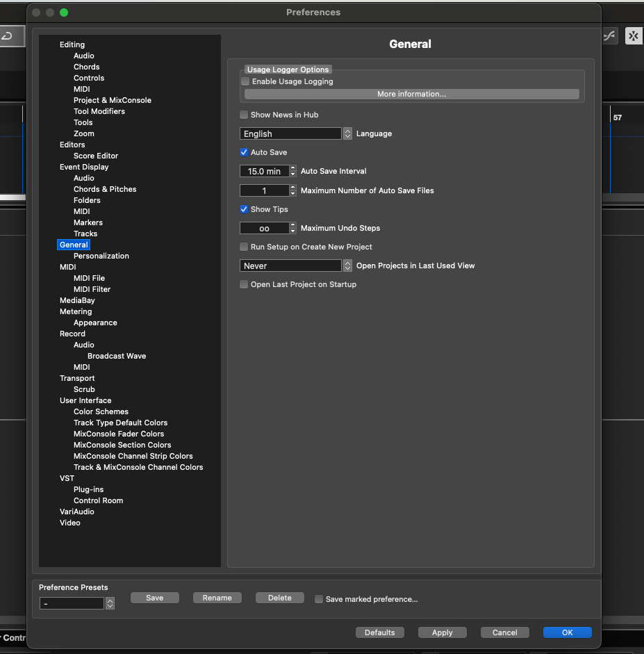Expand the Preference Presets dropdown

pos(110,604)
